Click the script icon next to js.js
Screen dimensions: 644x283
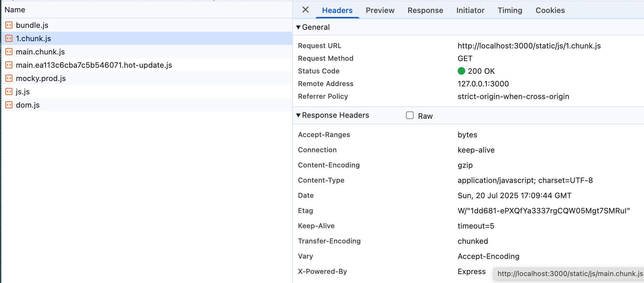click(9, 91)
